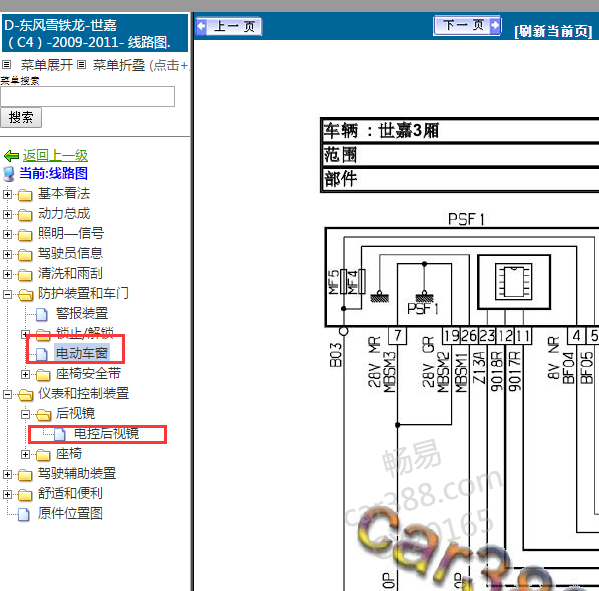Screen dimensions: 599x591
Task: Click the green back arrow icon
Action: (x=11, y=156)
